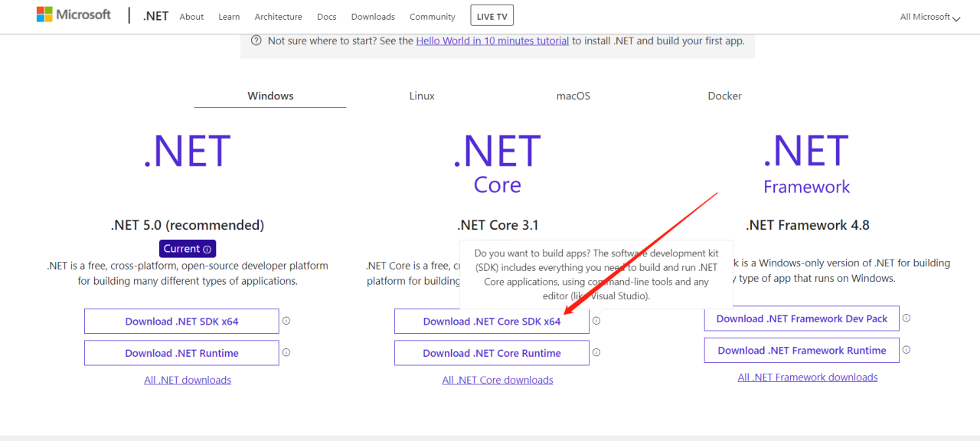Image resolution: width=980 pixels, height=441 pixels.
Task: Click the question mark icon before the tutorial notice
Action: 256,40
